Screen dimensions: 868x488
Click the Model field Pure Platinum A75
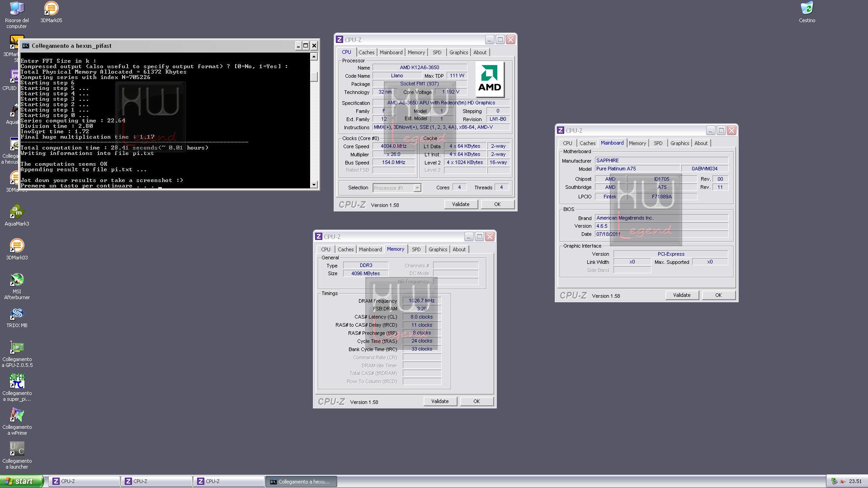pos(637,169)
